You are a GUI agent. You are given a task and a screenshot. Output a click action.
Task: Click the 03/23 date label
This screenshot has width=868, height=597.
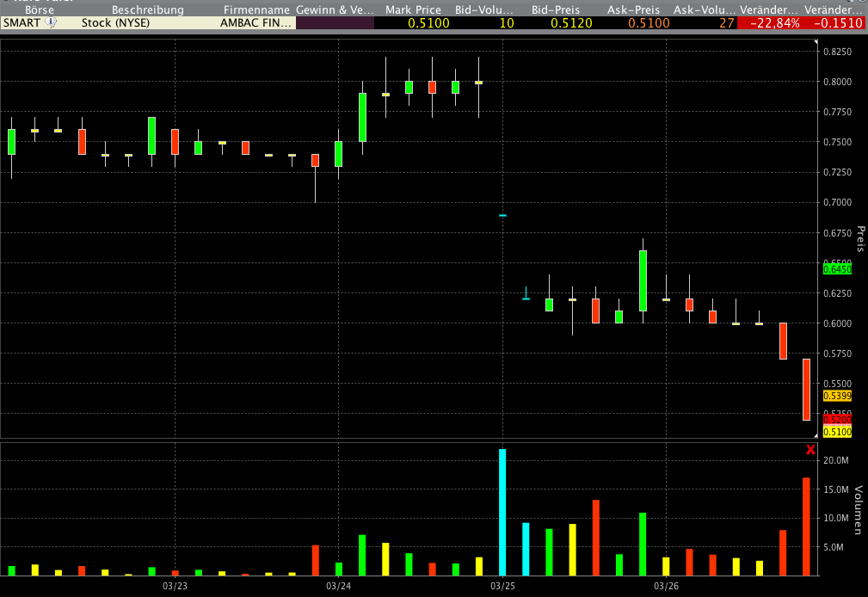(175, 586)
